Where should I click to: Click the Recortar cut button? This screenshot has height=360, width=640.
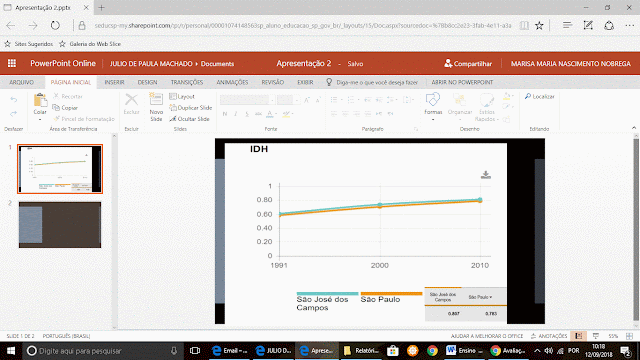[68, 96]
